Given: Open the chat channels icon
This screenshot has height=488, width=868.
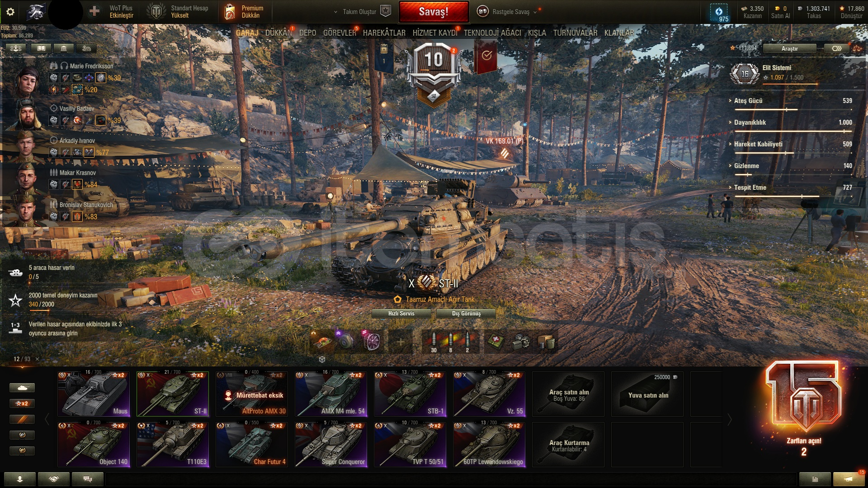Looking at the screenshot, I should point(88,479).
